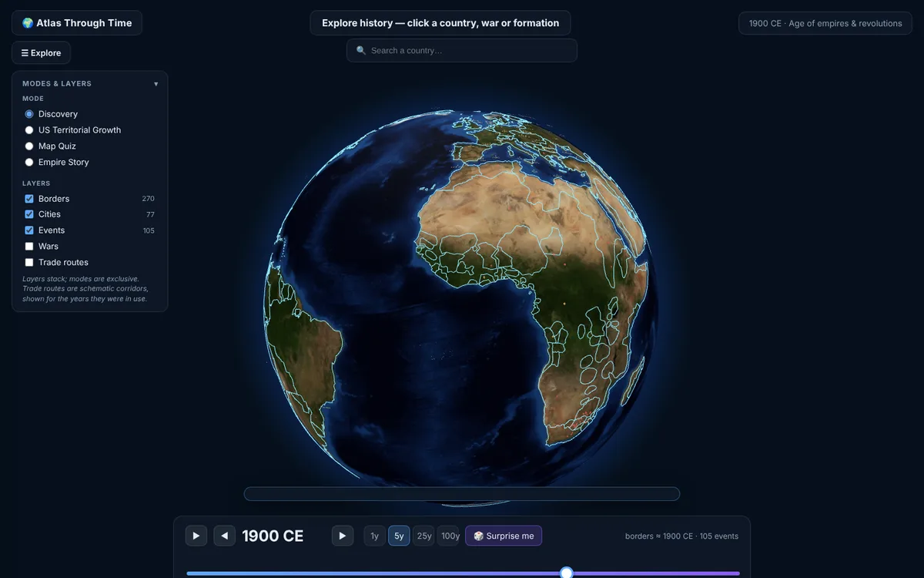The width and height of the screenshot is (924, 578).
Task: Click the play button beside the timeline year
Action: click(x=196, y=536)
